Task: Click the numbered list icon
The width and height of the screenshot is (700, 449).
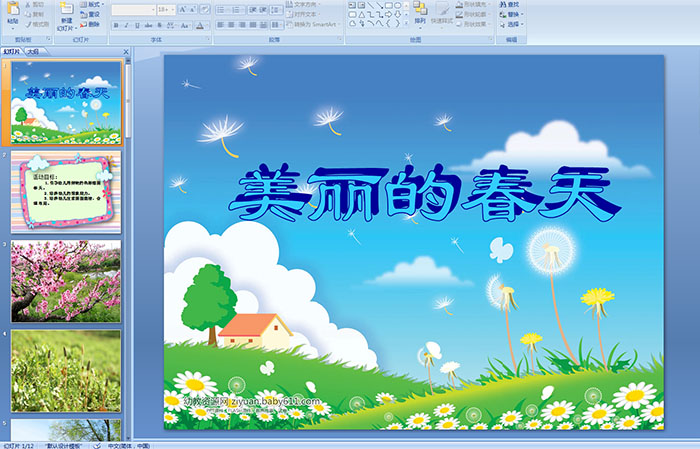Action: point(237,10)
